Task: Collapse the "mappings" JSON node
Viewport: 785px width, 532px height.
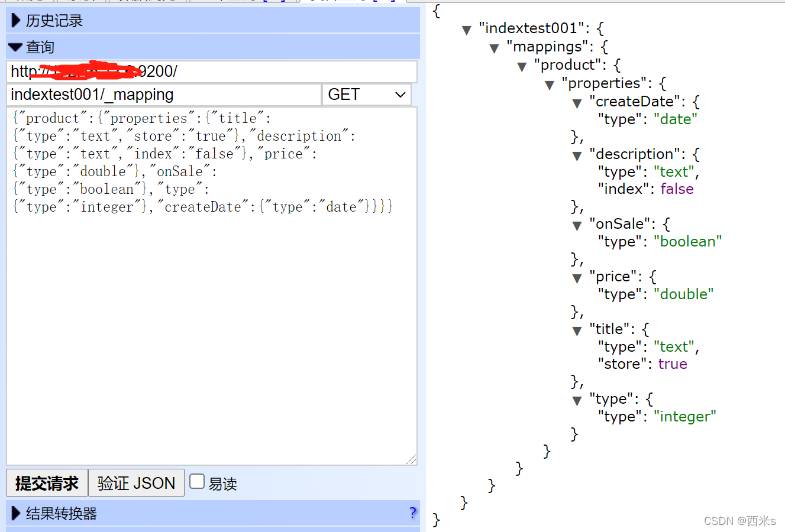Action: tap(494, 48)
